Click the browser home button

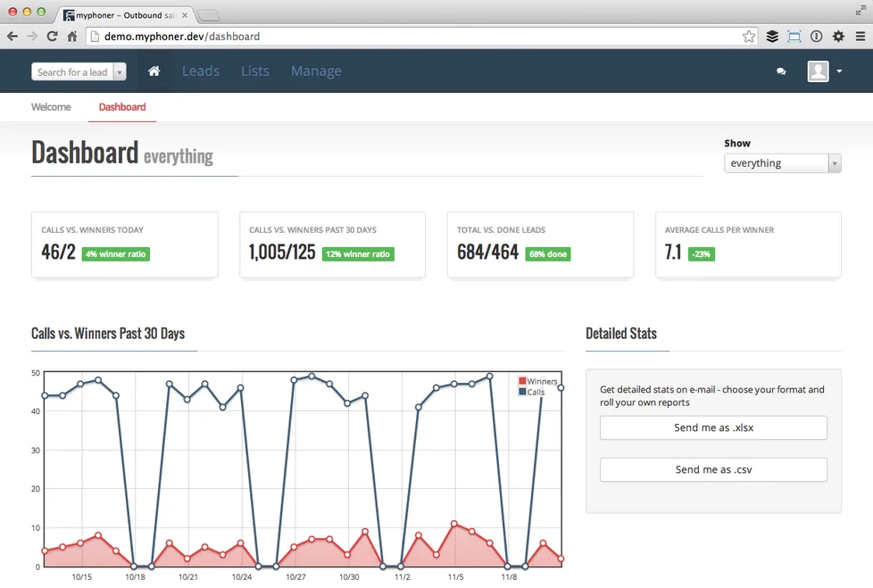click(x=71, y=37)
